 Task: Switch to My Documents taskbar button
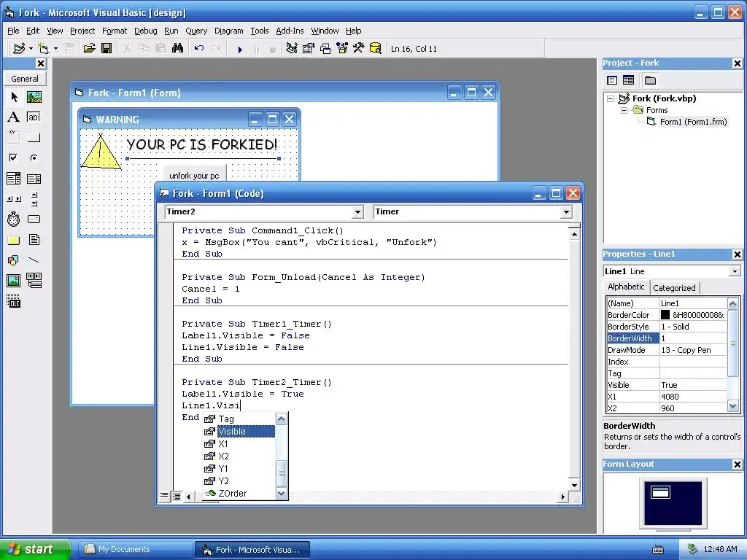(x=135, y=550)
